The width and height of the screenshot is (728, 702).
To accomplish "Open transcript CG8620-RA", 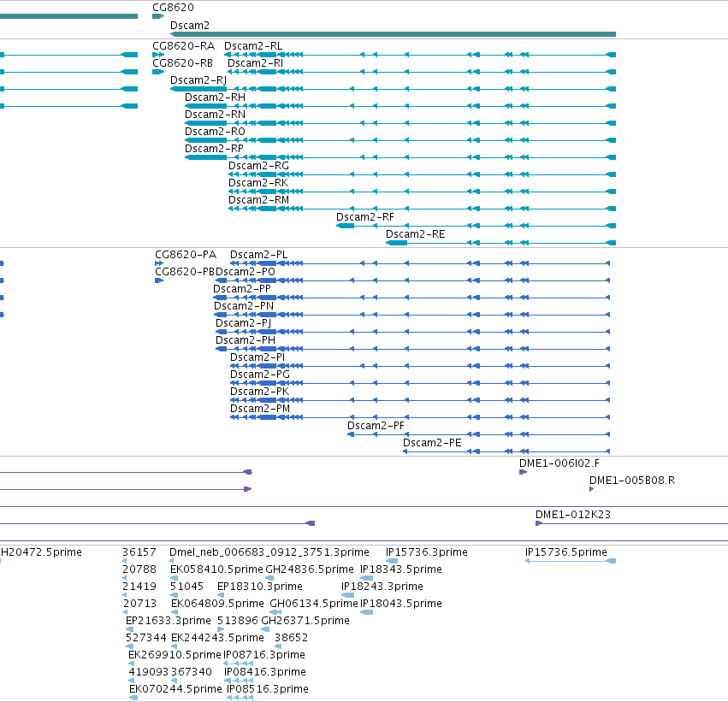I will point(183,46).
